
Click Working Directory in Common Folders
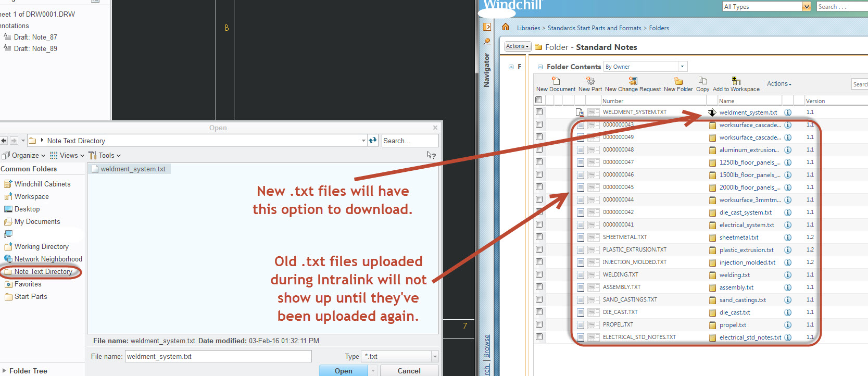[36, 246]
